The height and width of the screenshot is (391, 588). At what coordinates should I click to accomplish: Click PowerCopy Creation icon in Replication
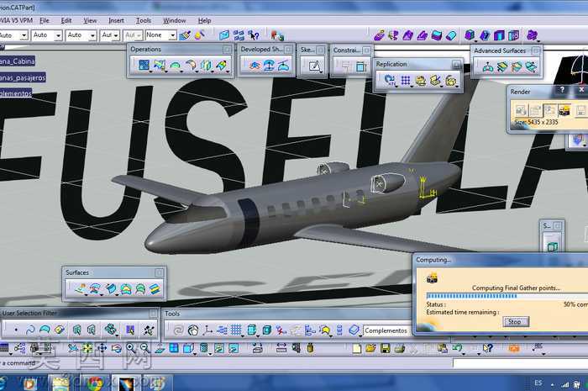[435, 80]
